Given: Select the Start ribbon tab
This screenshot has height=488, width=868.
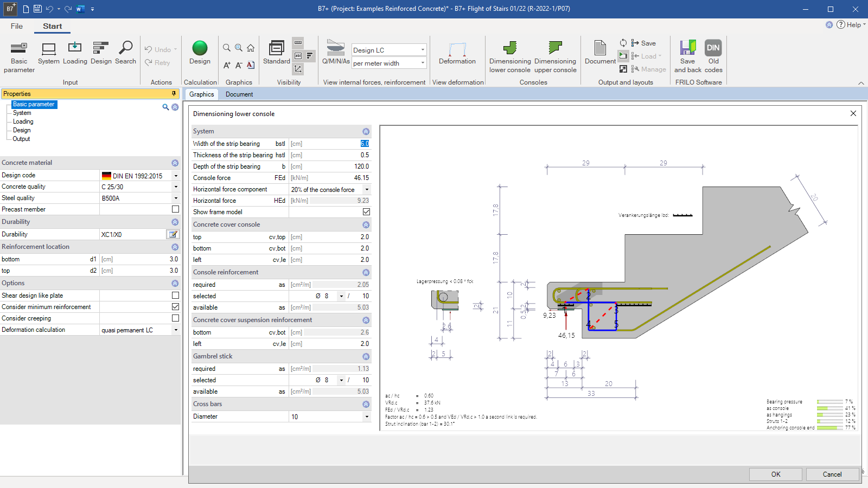Looking at the screenshot, I should (53, 26).
